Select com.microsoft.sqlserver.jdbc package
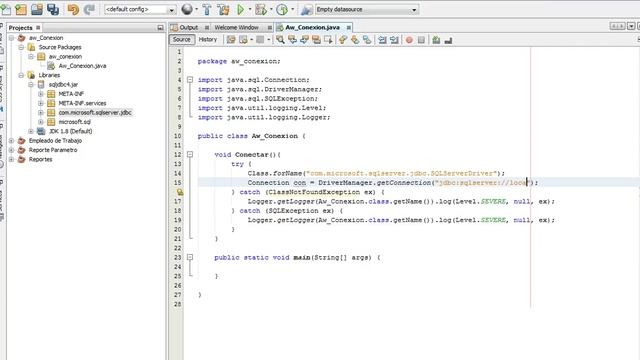The height and width of the screenshot is (360, 640). (x=95, y=112)
